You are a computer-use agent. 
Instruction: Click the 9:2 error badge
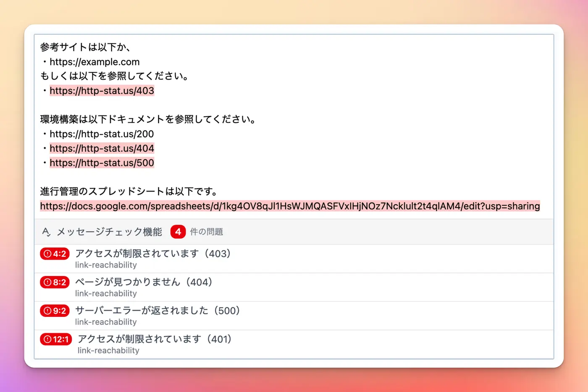55,311
